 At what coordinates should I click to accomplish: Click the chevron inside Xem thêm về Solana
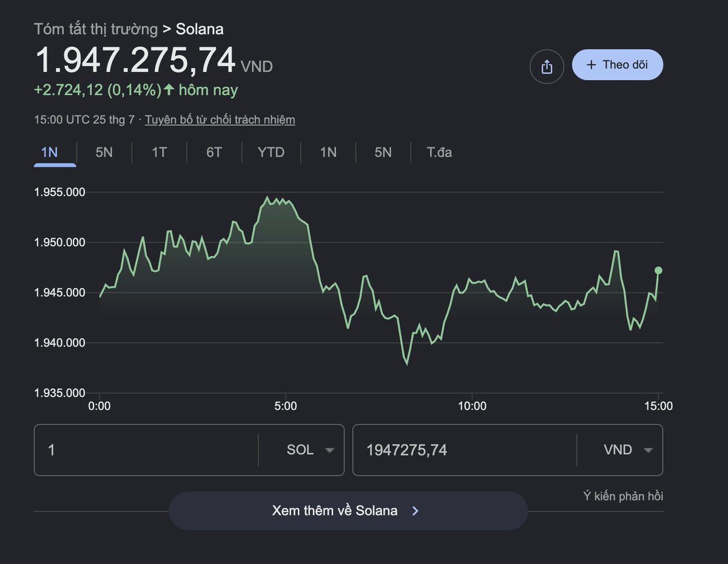tap(416, 511)
